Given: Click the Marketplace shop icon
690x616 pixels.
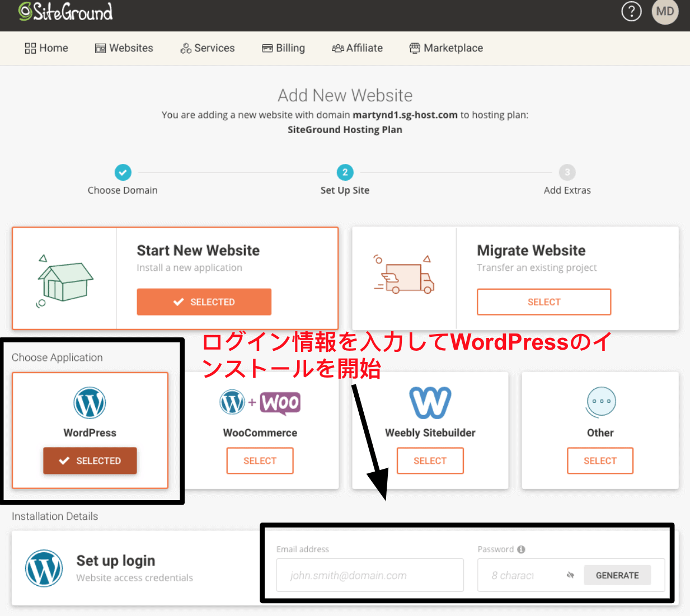Looking at the screenshot, I should tap(415, 48).
